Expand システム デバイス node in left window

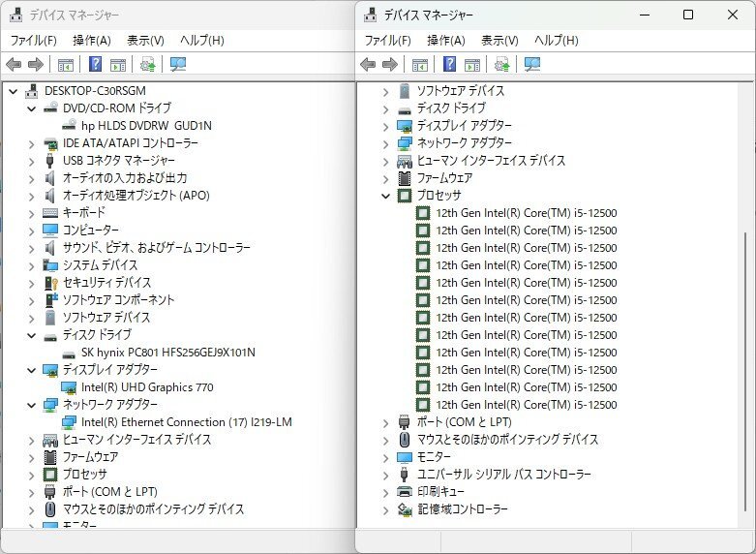(x=32, y=266)
